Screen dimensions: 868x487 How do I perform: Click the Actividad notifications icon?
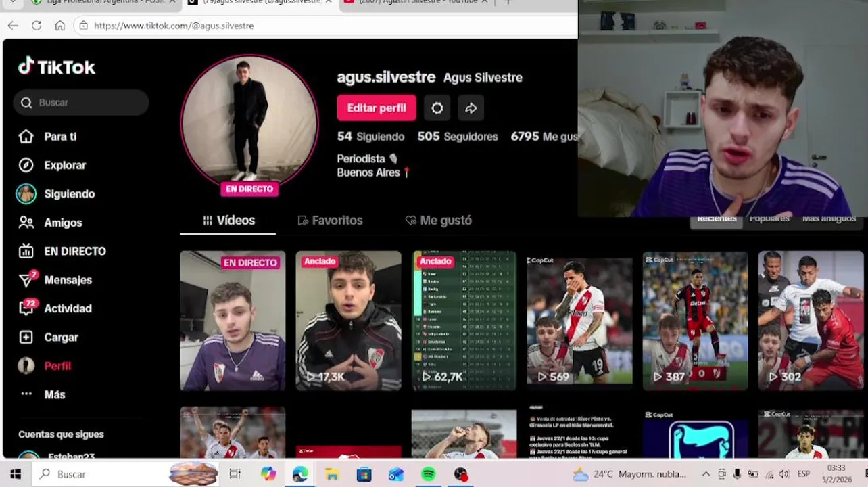[x=26, y=308]
